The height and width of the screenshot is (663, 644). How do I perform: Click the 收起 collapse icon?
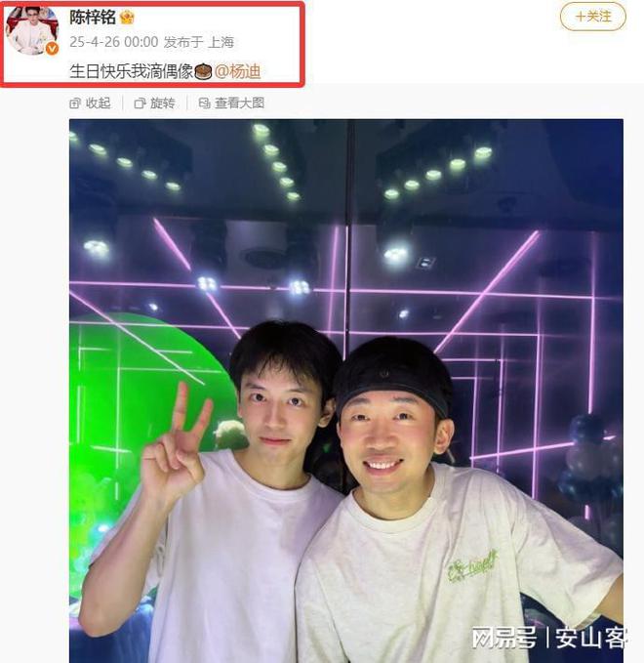(x=75, y=104)
